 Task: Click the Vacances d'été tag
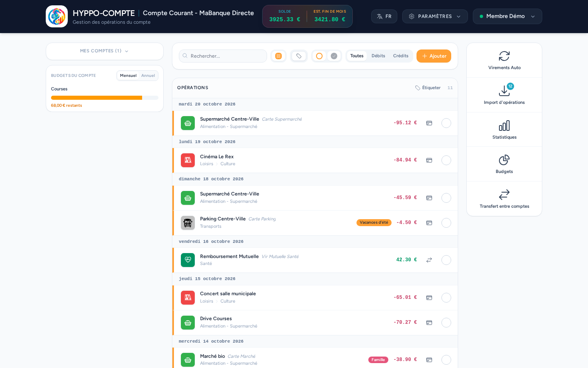(x=374, y=222)
